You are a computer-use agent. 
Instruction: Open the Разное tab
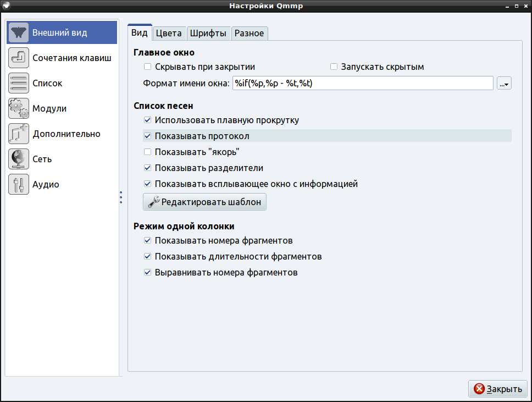(x=249, y=33)
